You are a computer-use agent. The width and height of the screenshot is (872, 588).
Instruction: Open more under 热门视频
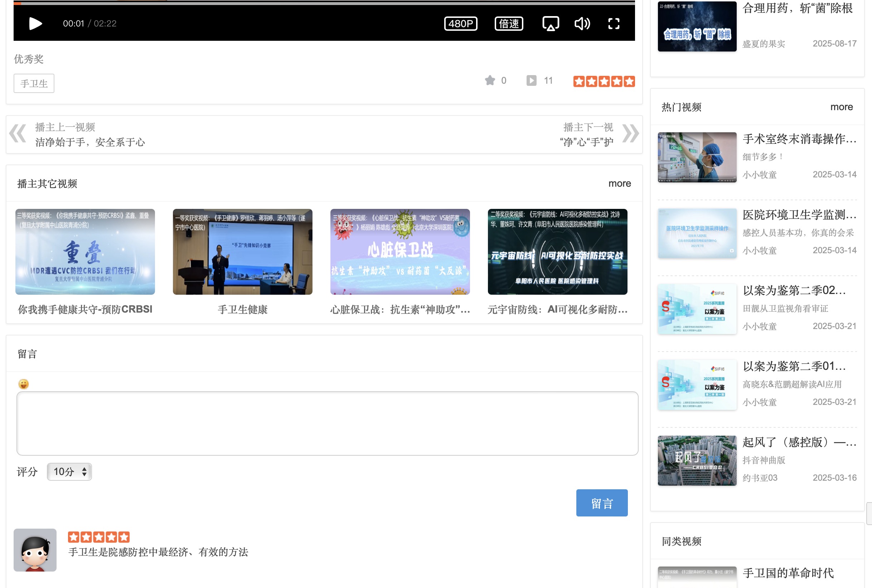coord(841,107)
